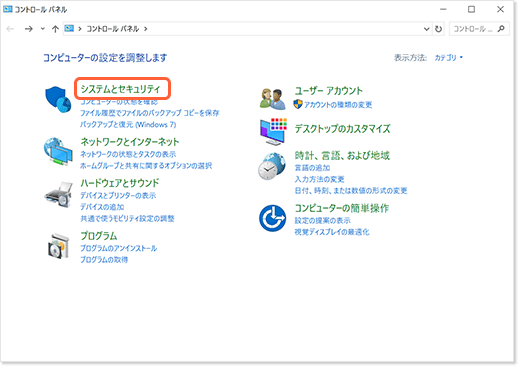This screenshot has height=370, width=518.
Task: Click the Clock, Language, Region globe icon
Action: (x=272, y=166)
